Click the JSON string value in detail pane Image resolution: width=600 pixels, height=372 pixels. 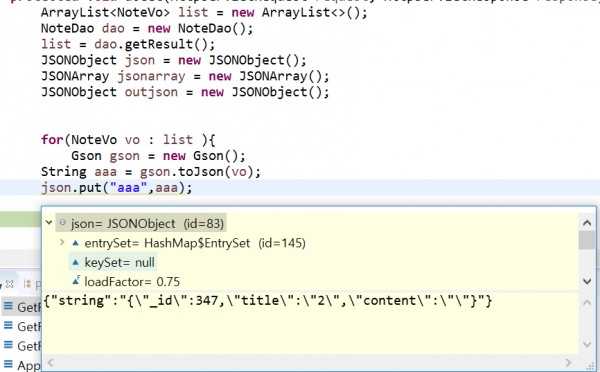(268, 301)
